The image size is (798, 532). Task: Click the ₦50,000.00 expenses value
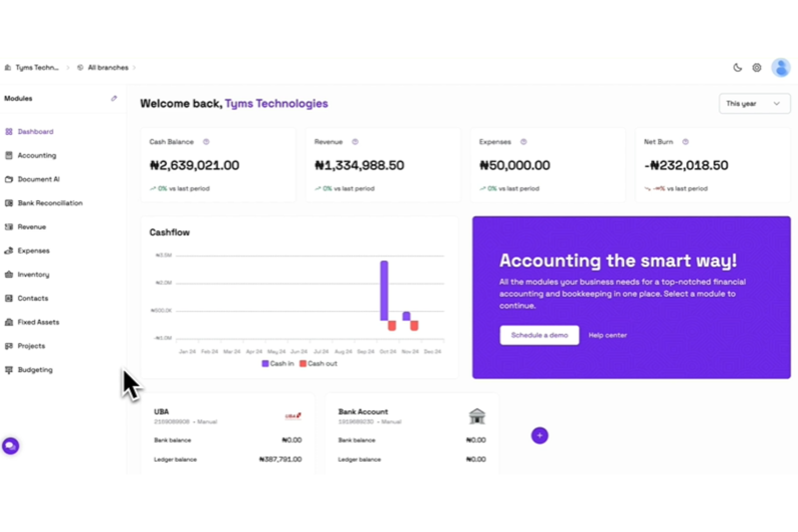pos(515,165)
